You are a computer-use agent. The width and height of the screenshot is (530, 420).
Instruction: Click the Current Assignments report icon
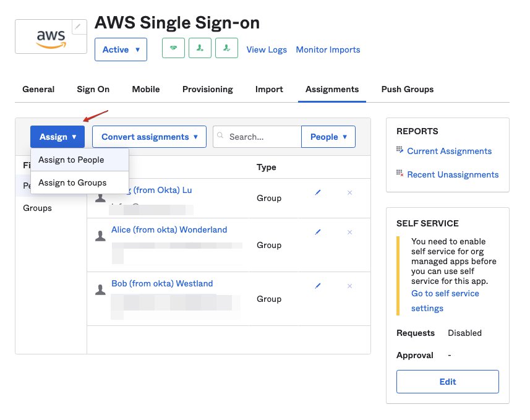[x=400, y=150]
